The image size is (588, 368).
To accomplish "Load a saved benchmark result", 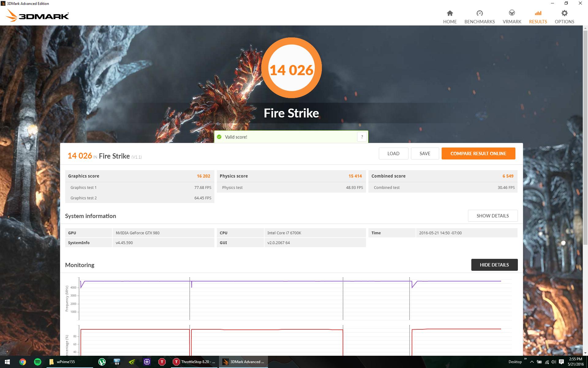I will click(x=393, y=153).
